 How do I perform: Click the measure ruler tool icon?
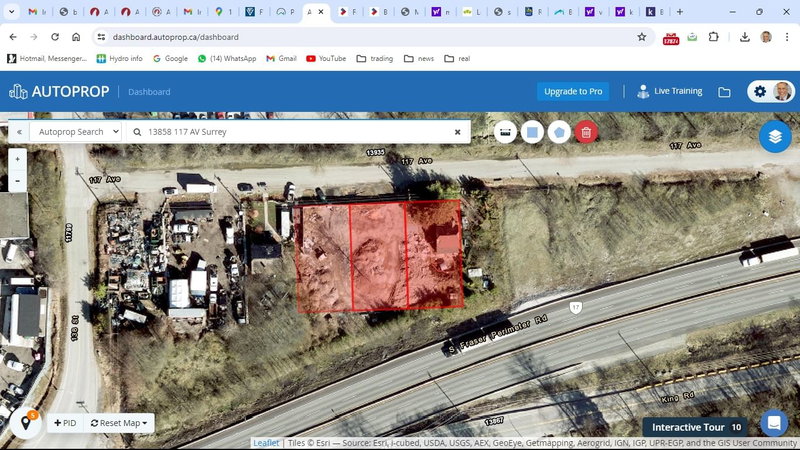(x=506, y=132)
